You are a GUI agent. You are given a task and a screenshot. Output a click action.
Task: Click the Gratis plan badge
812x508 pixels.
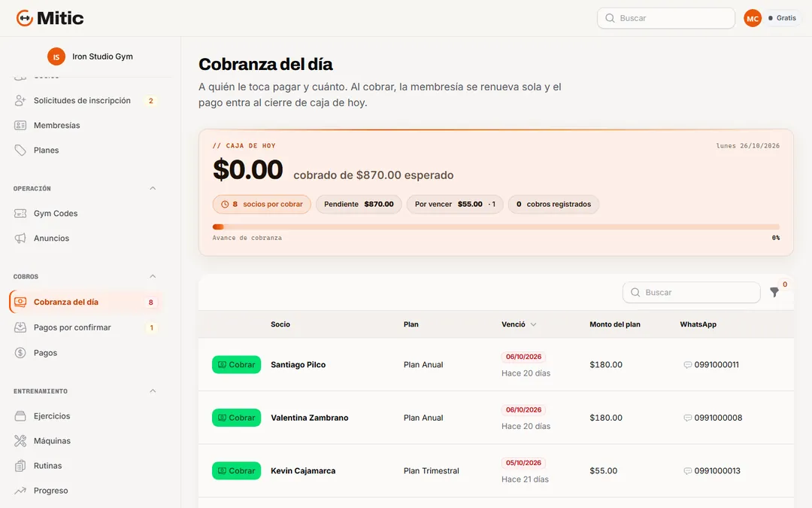pyautogui.click(x=783, y=18)
